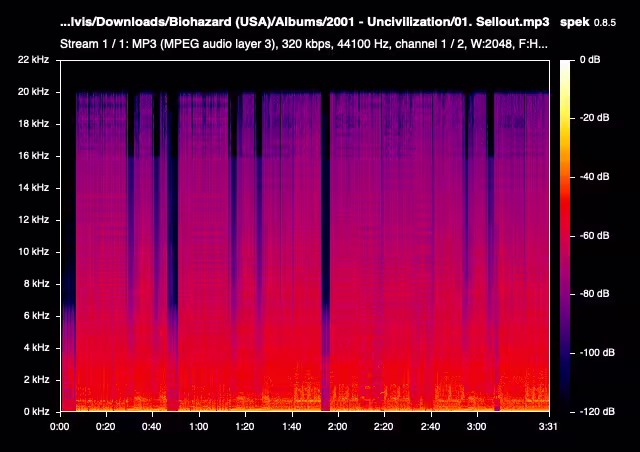Click the spek 0.8.5 version label

588,22
